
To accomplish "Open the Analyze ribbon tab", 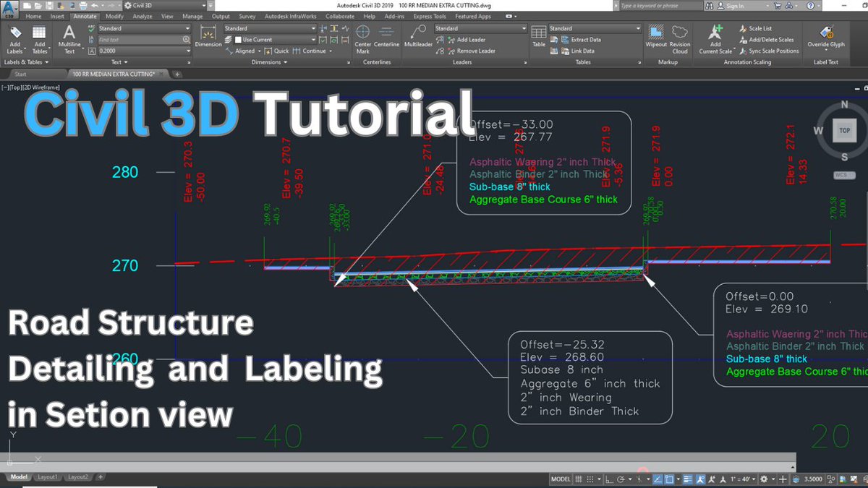I will 142,16.
